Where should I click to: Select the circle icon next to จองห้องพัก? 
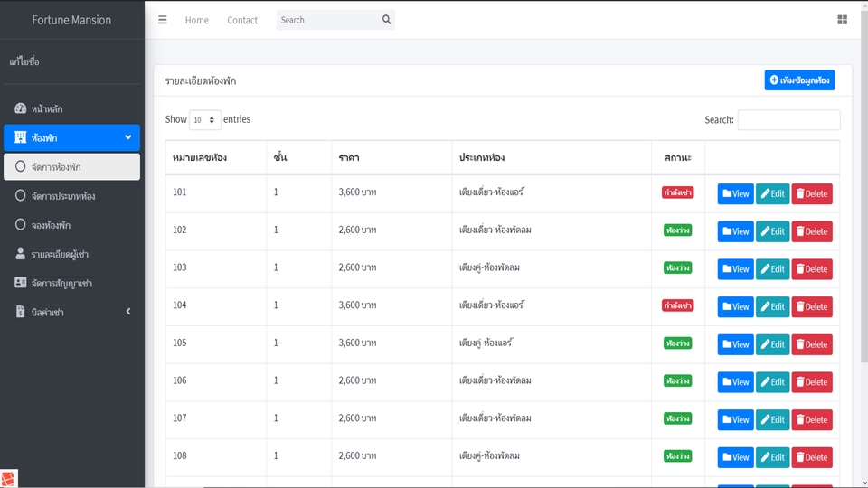click(x=21, y=225)
